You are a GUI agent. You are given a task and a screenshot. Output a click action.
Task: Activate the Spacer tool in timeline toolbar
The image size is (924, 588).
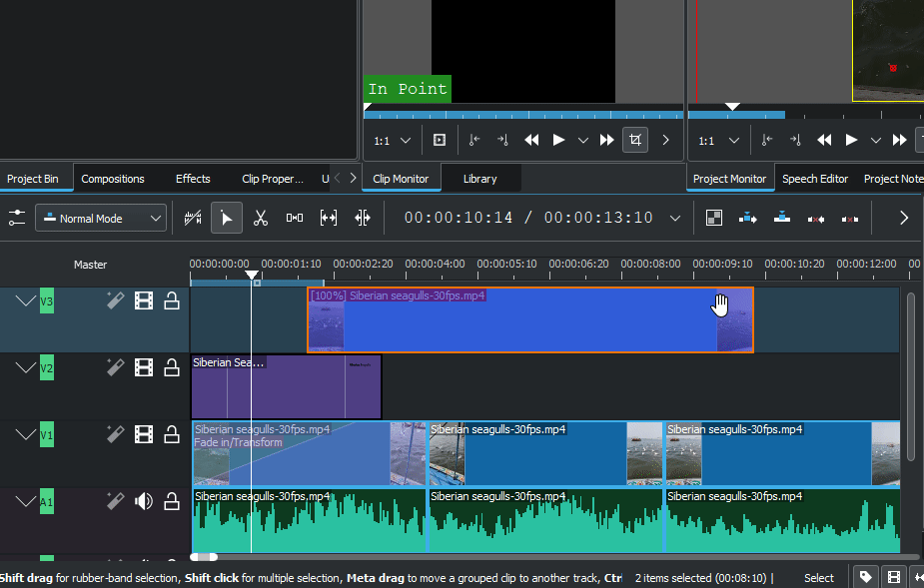(295, 218)
